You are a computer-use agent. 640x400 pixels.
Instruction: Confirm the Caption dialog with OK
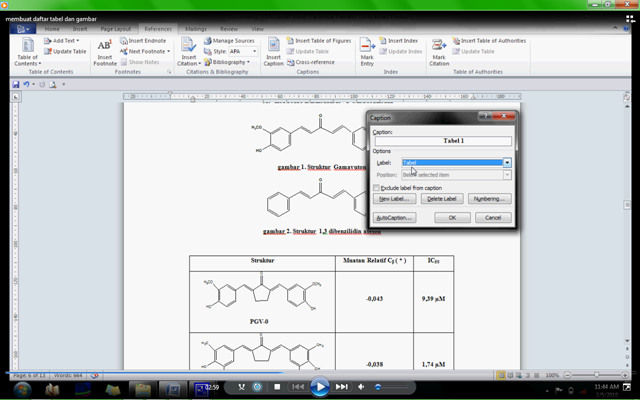[452, 218]
